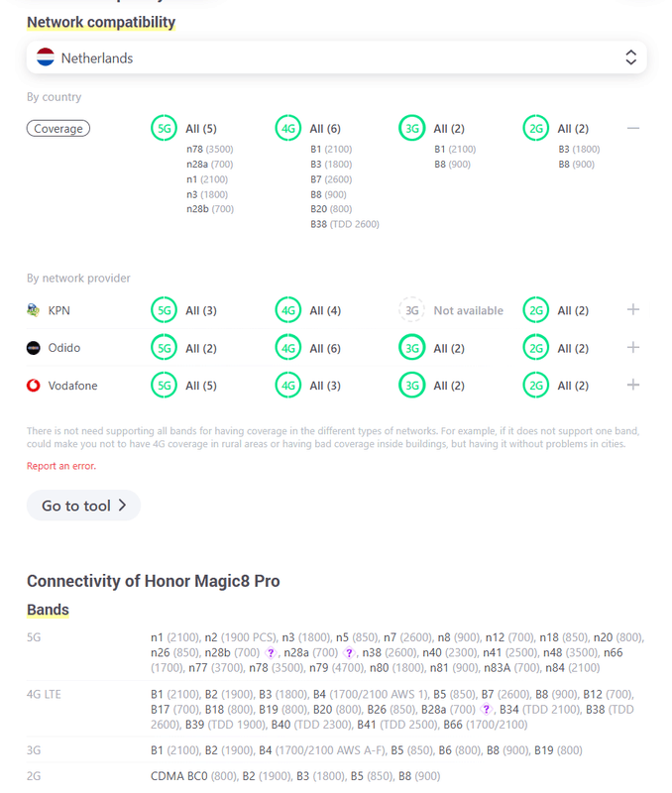
Task: Expand the KPN provider row
Action: (633, 310)
